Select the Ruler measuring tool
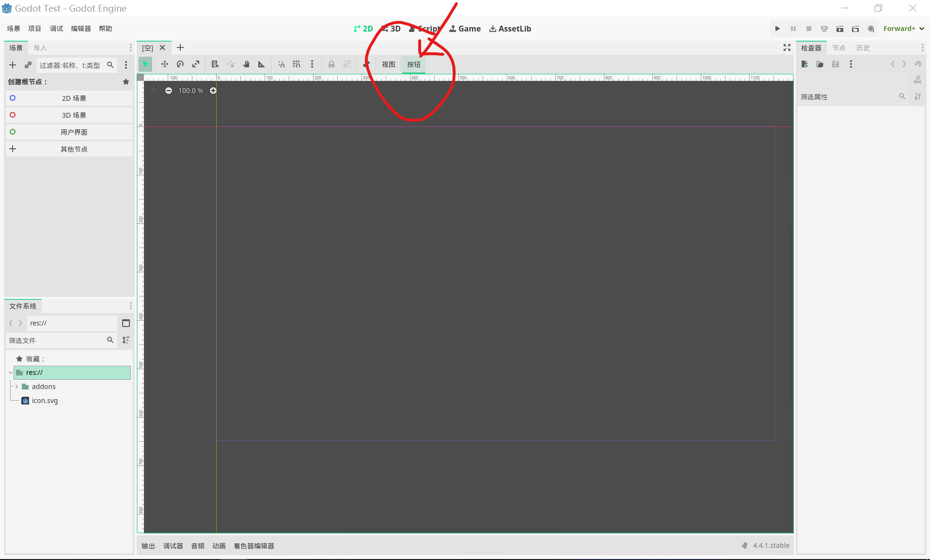 [x=262, y=64]
